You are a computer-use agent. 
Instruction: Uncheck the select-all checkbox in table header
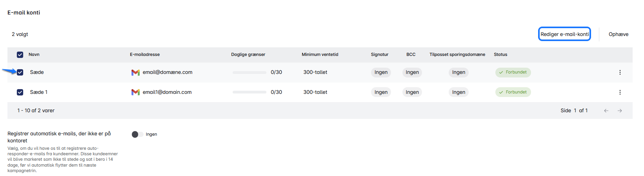coord(20,55)
